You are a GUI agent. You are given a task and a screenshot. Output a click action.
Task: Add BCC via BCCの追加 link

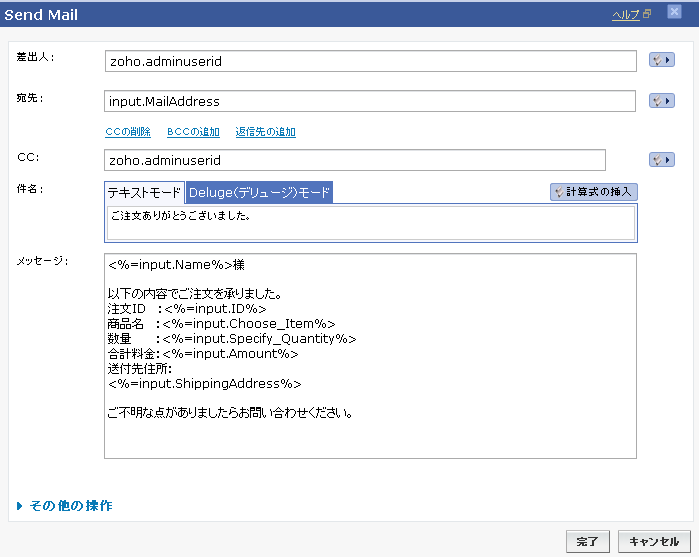[193, 132]
